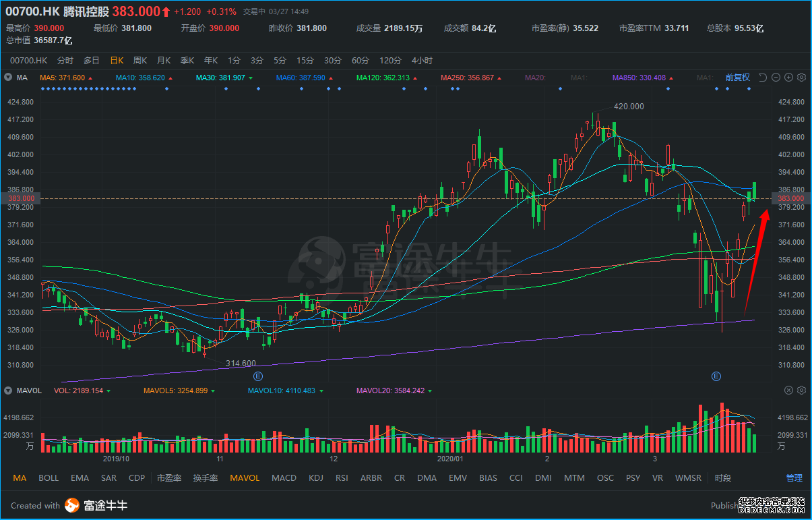This screenshot has height=520, width=812.
Task: Select the CCI indicator
Action: pos(516,478)
